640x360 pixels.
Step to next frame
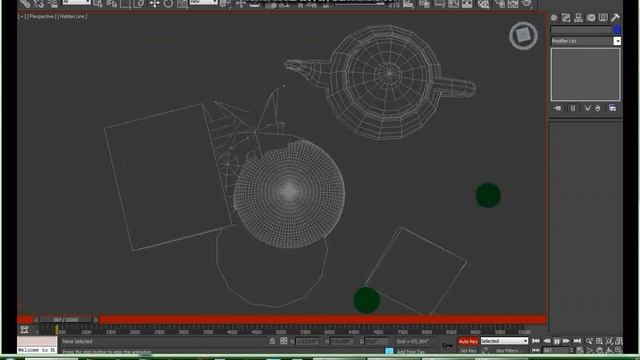click(x=567, y=341)
